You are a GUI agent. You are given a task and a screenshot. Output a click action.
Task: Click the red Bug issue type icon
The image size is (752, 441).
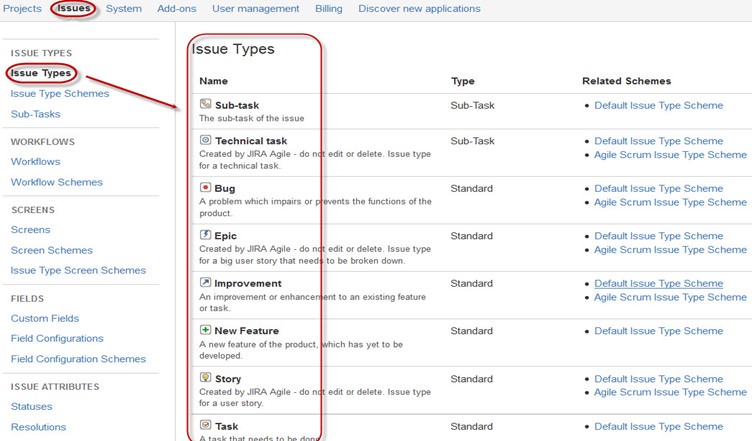(205, 188)
